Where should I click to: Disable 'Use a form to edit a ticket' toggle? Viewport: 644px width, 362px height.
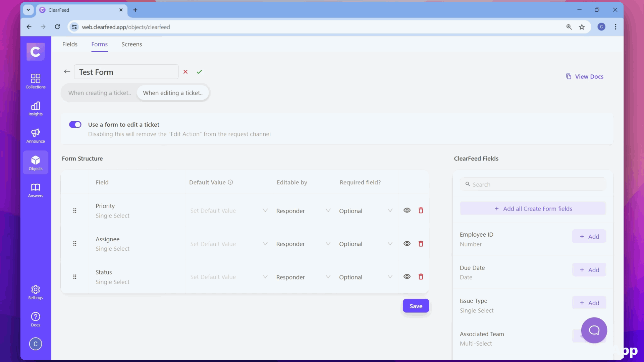pyautogui.click(x=75, y=125)
